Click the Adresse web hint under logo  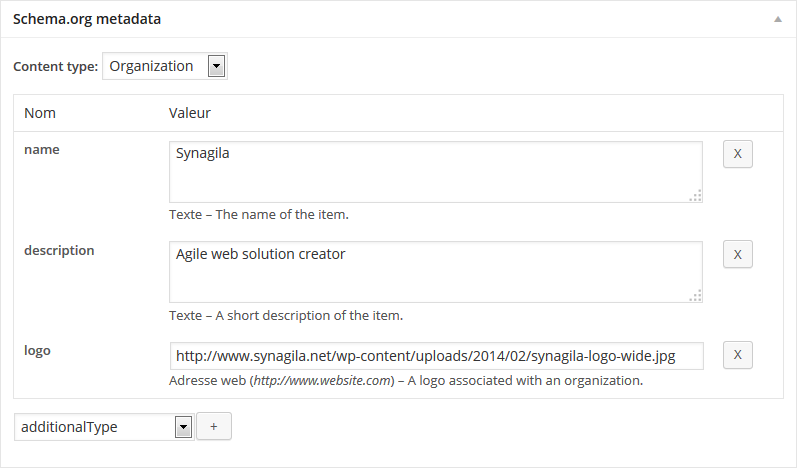[406, 381]
